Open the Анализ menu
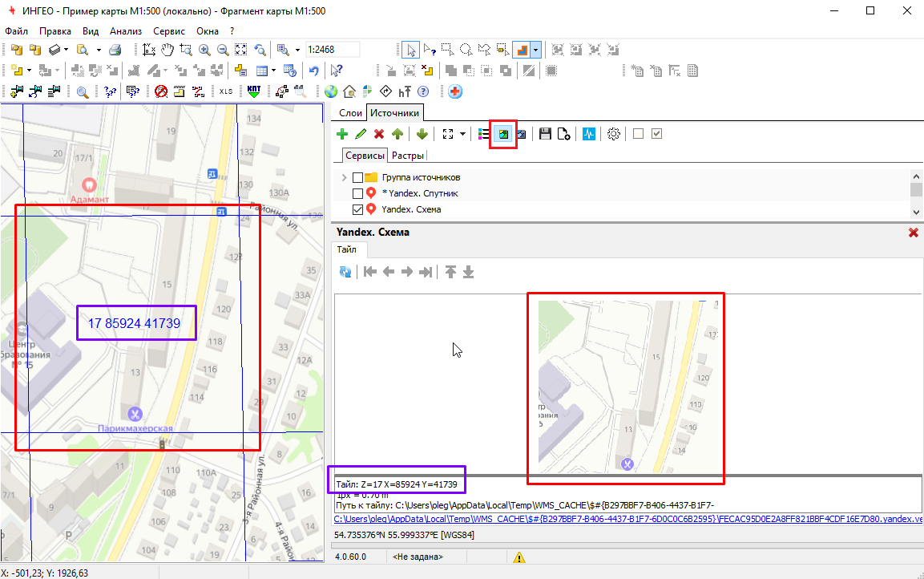Screen dimensions: 924x579 pos(126,31)
